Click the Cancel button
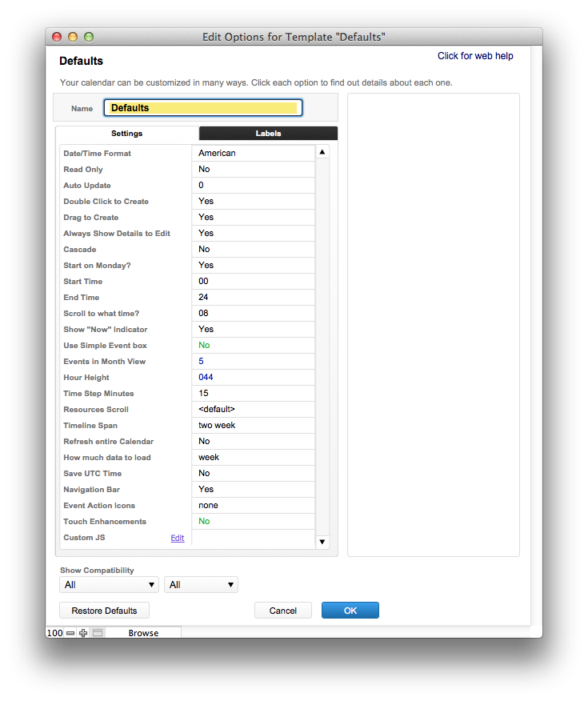The width and height of the screenshot is (588, 701). [x=283, y=611]
